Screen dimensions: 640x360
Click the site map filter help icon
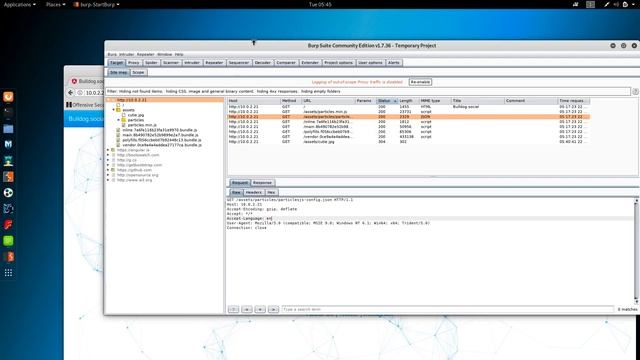[x=635, y=92]
